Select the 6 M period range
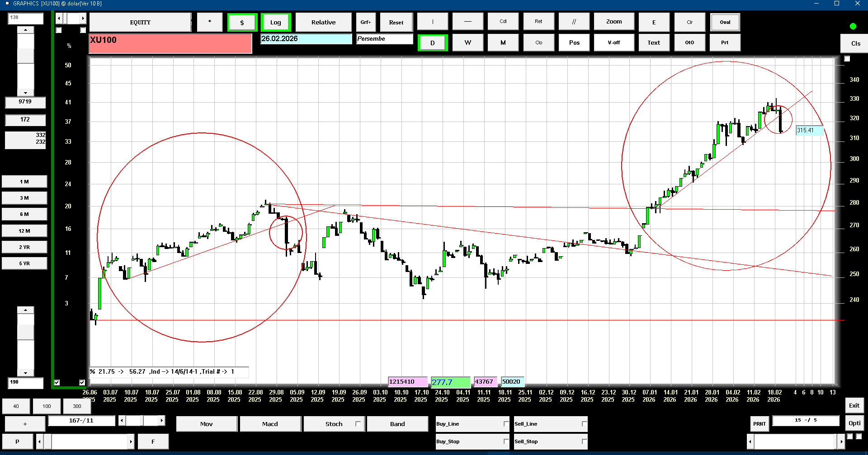This screenshot has width=868, height=455. (24, 214)
